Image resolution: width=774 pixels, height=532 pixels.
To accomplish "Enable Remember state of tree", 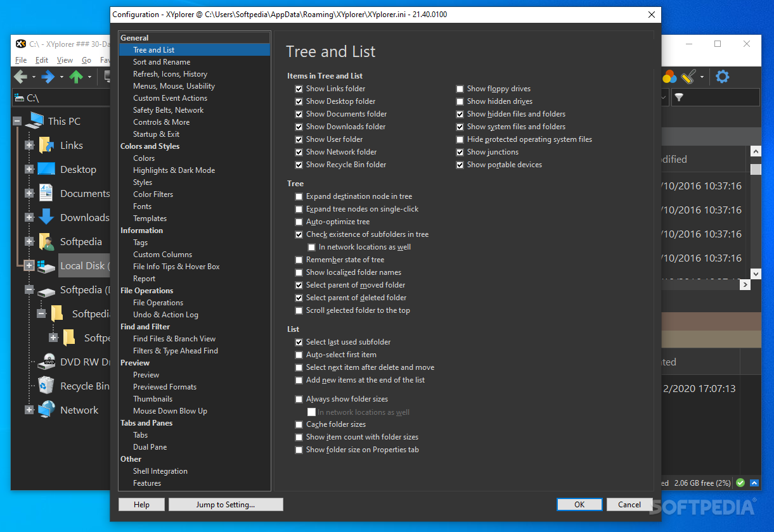I will (299, 260).
